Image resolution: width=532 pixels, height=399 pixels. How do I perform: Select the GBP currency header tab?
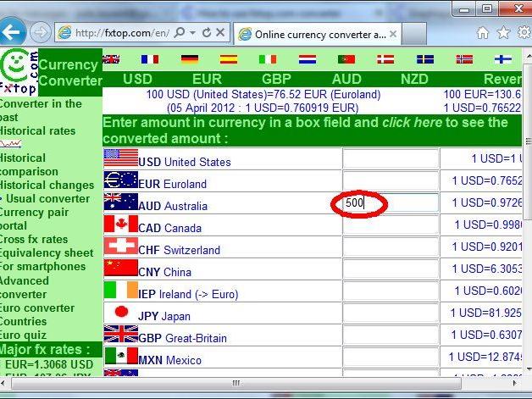276,79
